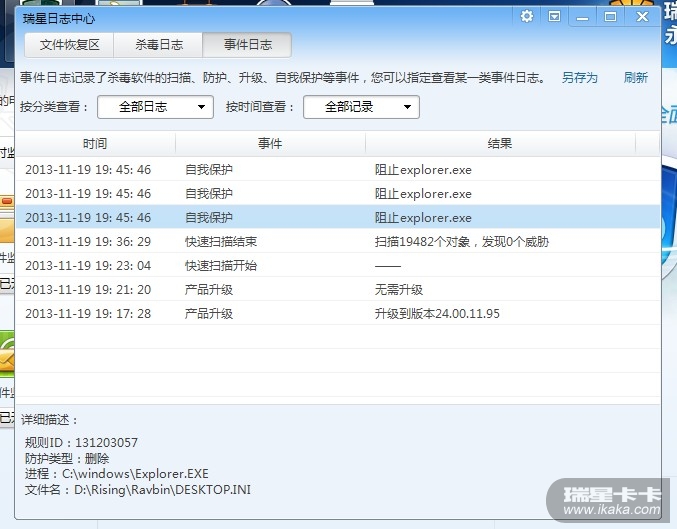Screen dimensions: 677x529
Task: Close the 瑞星日志中心 window
Action: coord(642,17)
